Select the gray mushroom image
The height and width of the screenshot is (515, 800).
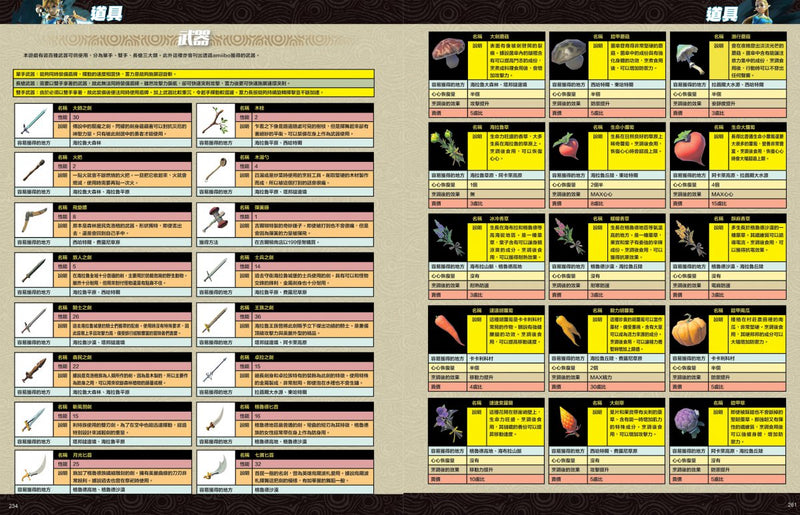pyautogui.click(x=568, y=56)
